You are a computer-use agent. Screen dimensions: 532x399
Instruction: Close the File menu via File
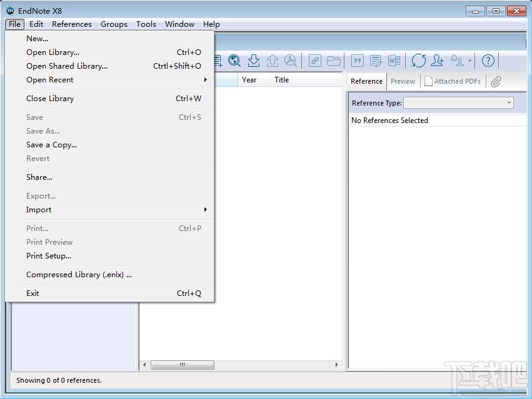[14, 24]
